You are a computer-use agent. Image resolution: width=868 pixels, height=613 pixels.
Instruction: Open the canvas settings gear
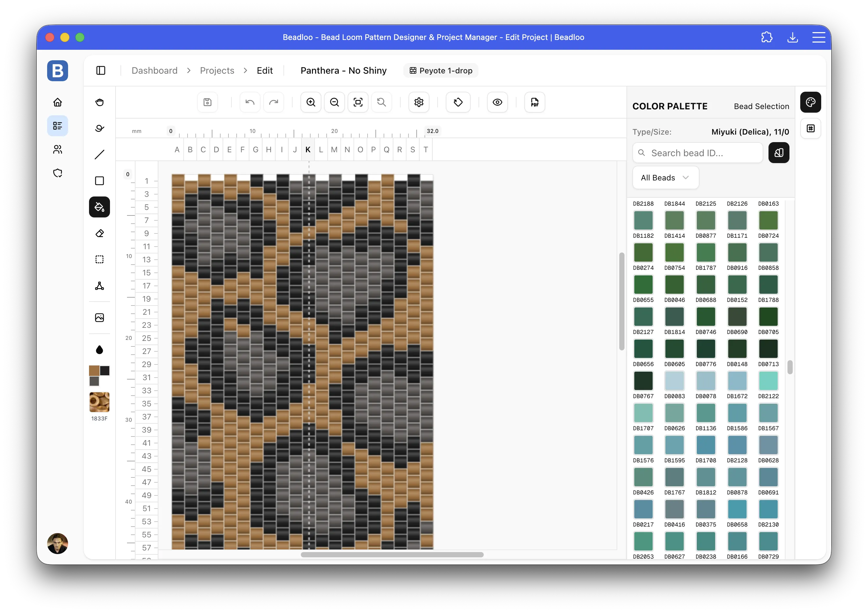(419, 102)
